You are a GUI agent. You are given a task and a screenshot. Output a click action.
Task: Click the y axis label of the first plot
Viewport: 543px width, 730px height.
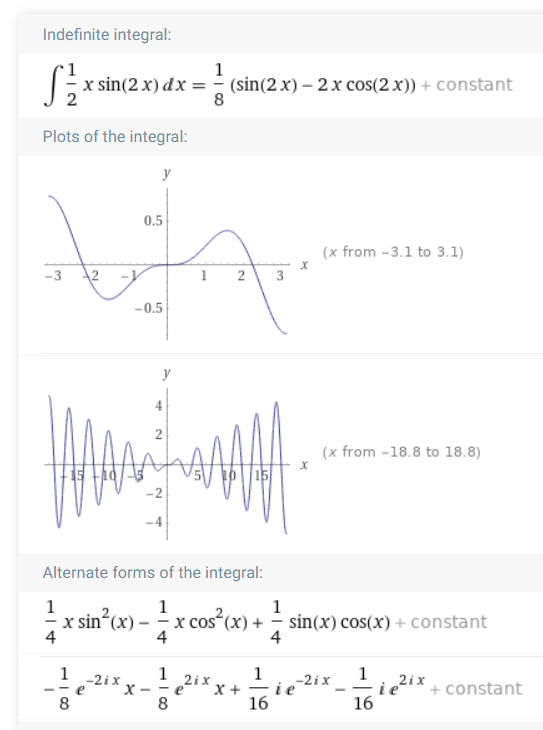(x=167, y=173)
